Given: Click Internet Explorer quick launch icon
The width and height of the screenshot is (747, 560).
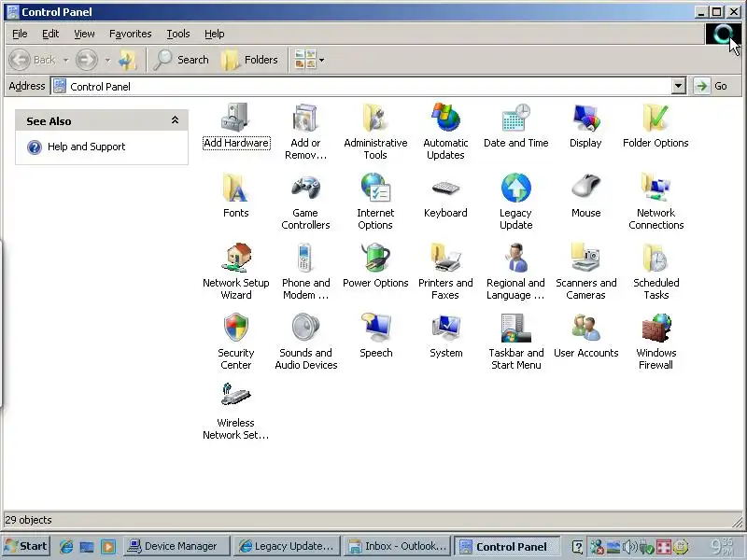Looking at the screenshot, I should click(x=65, y=546).
